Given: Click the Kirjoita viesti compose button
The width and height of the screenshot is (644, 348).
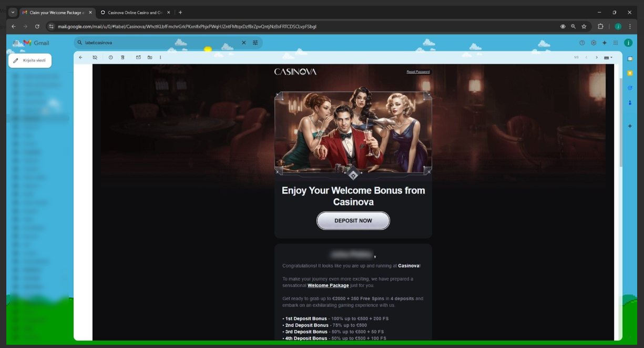Looking at the screenshot, I should [30, 60].
